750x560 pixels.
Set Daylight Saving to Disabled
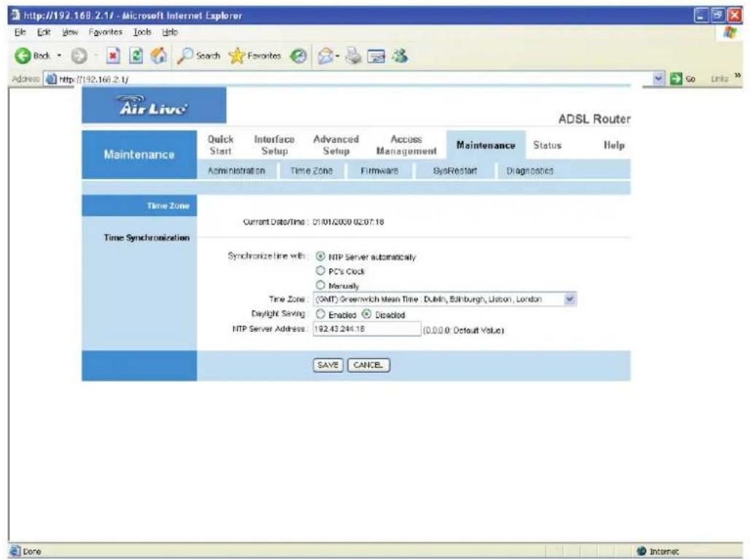tap(367, 314)
